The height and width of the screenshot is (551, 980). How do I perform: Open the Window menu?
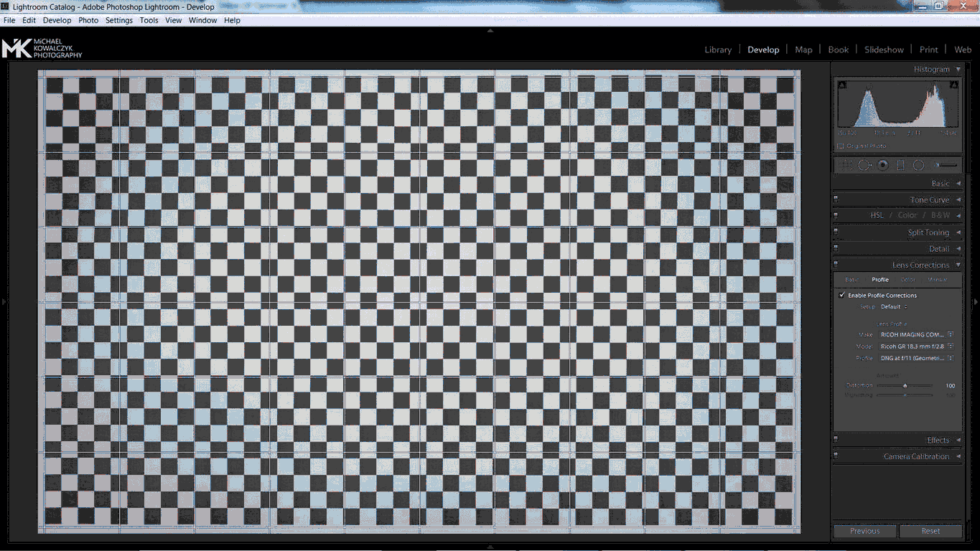tap(202, 20)
